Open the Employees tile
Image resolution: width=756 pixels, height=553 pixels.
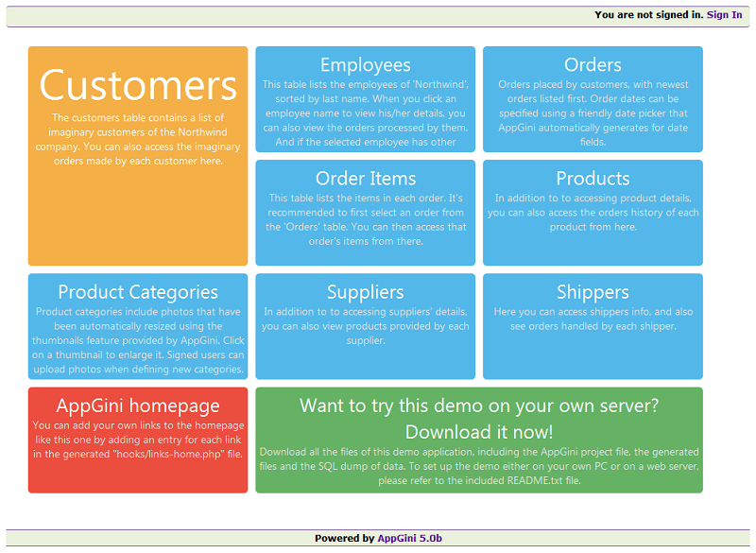click(366, 99)
